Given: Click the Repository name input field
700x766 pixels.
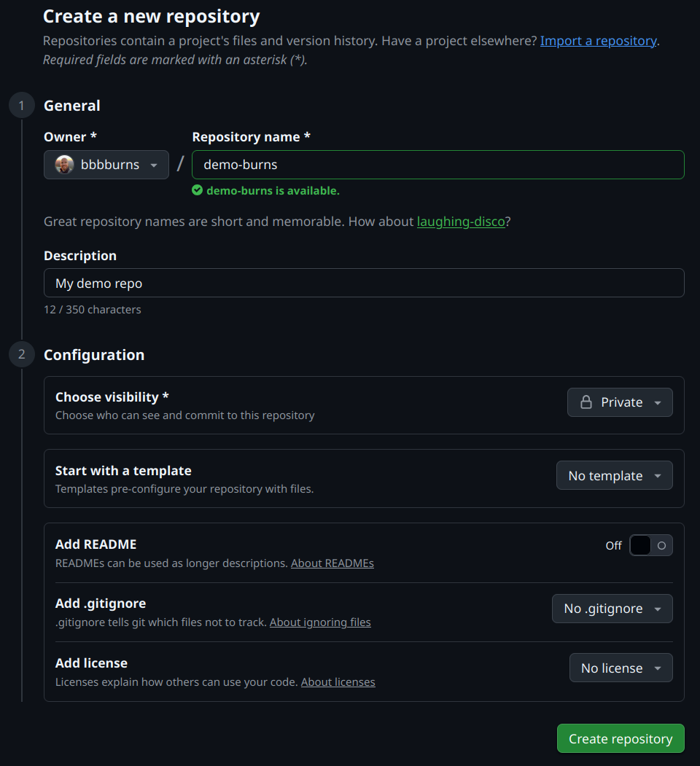Looking at the screenshot, I should click(437, 165).
